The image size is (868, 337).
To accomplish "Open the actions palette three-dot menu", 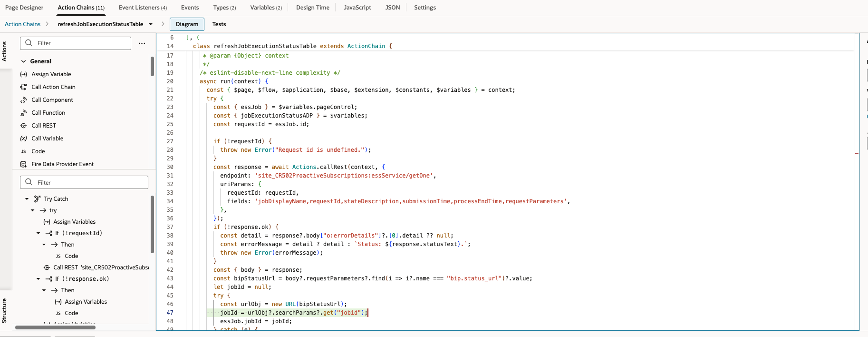I will [142, 43].
